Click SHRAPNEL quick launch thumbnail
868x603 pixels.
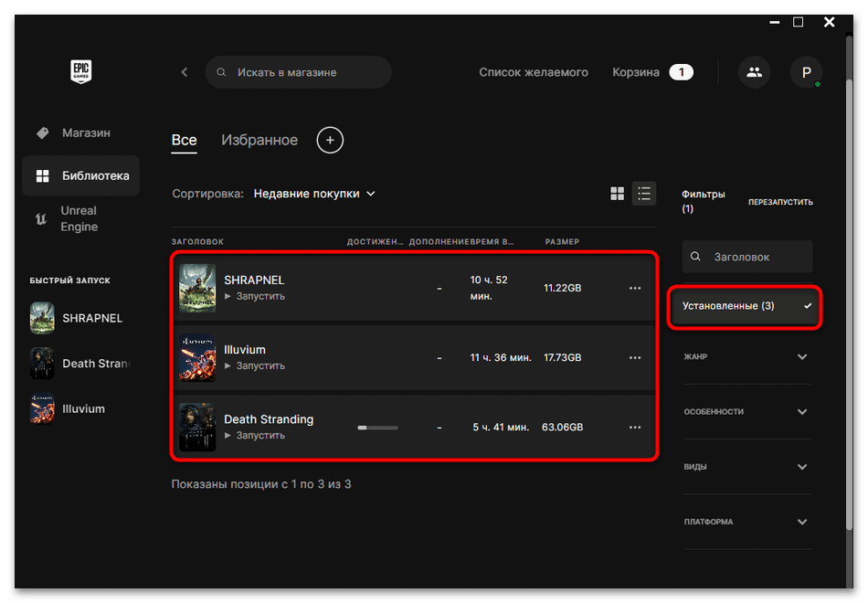(42, 318)
